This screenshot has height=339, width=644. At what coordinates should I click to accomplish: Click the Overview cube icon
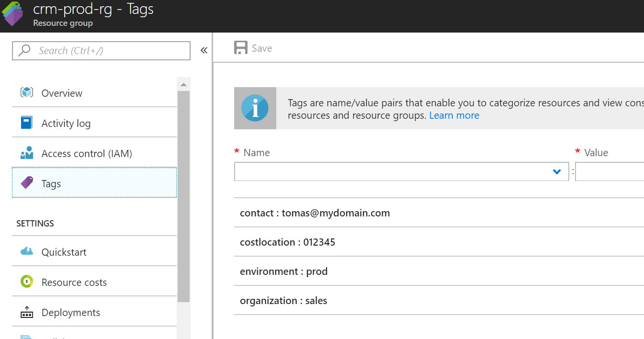coord(27,92)
